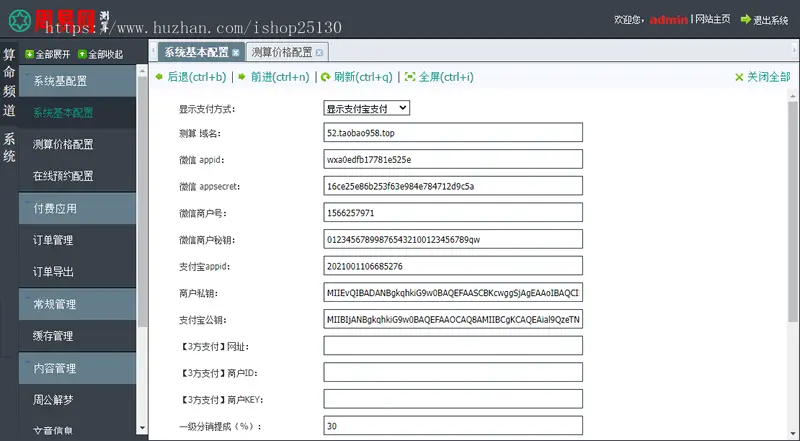Click 全部收起 text button

(x=106, y=54)
